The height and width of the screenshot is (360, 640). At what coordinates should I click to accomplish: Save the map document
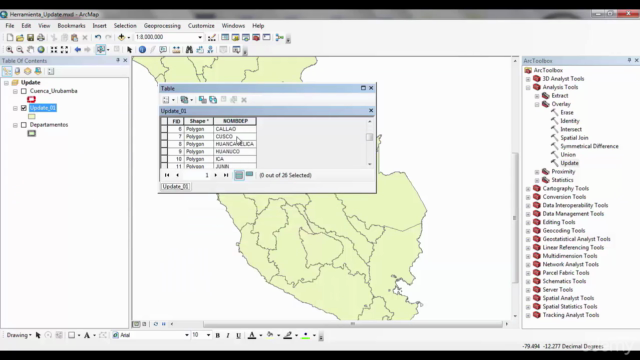click(30, 38)
